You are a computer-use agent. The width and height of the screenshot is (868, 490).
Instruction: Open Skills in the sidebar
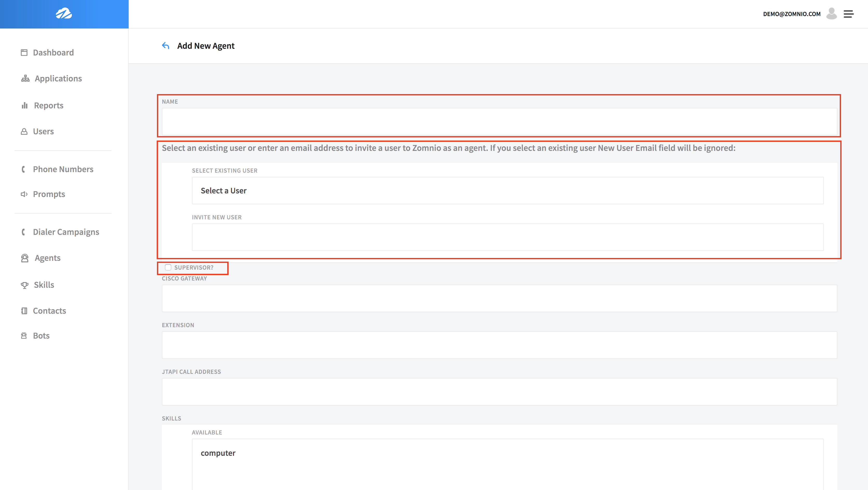click(x=44, y=285)
